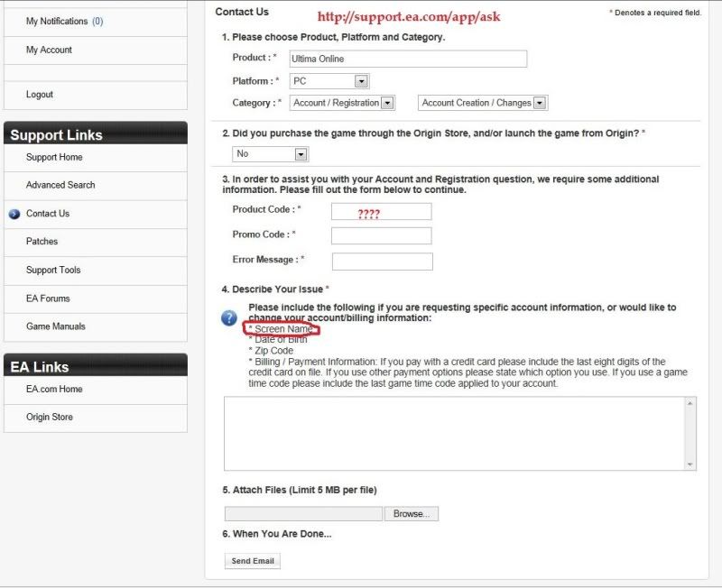The image size is (722, 588).
Task: Click the blue question mark help icon
Action: pyautogui.click(x=229, y=318)
